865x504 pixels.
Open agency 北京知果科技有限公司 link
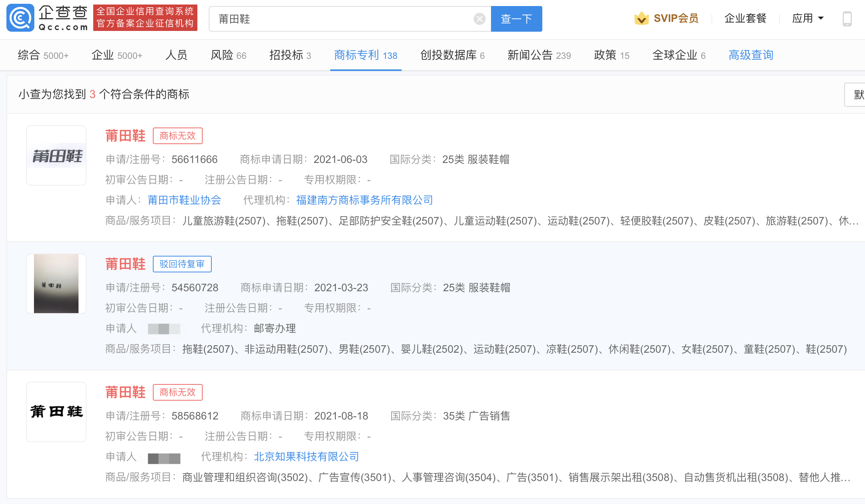click(x=306, y=456)
